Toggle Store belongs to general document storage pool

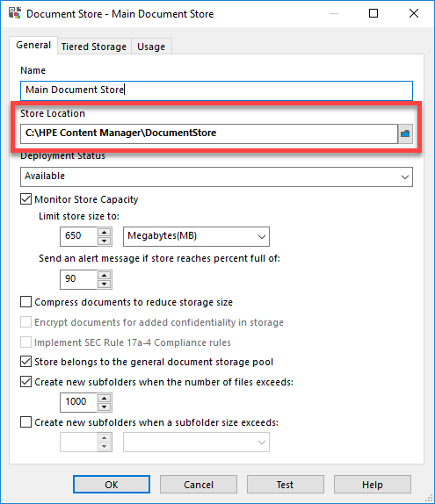tap(25, 362)
